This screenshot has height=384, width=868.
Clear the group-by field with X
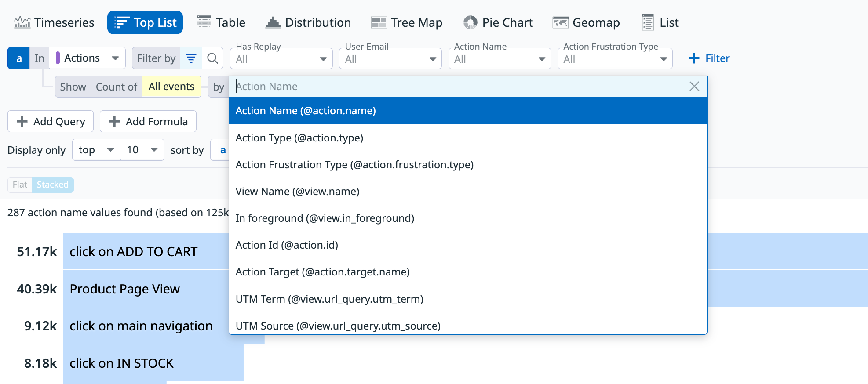[694, 87]
